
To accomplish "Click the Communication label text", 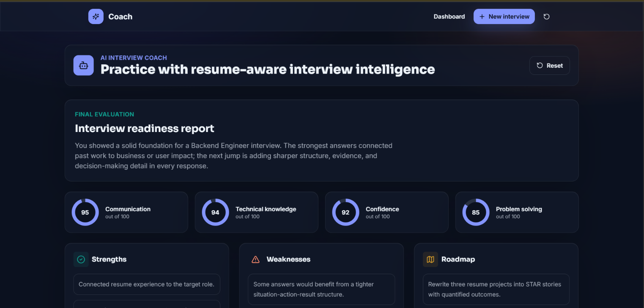I will (x=128, y=209).
